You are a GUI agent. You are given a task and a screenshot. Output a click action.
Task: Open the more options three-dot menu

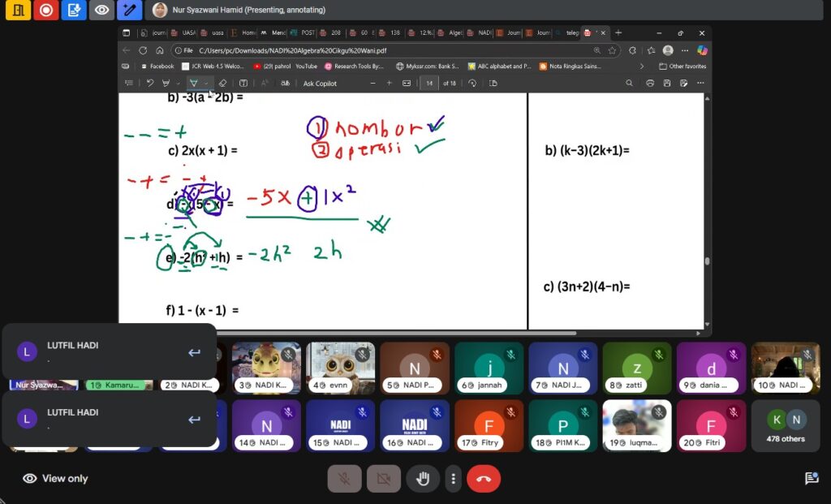pos(453,479)
